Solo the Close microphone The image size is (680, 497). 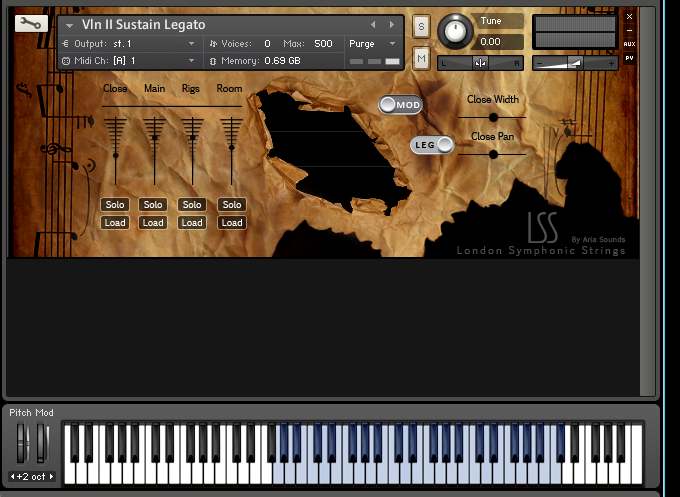click(x=115, y=205)
